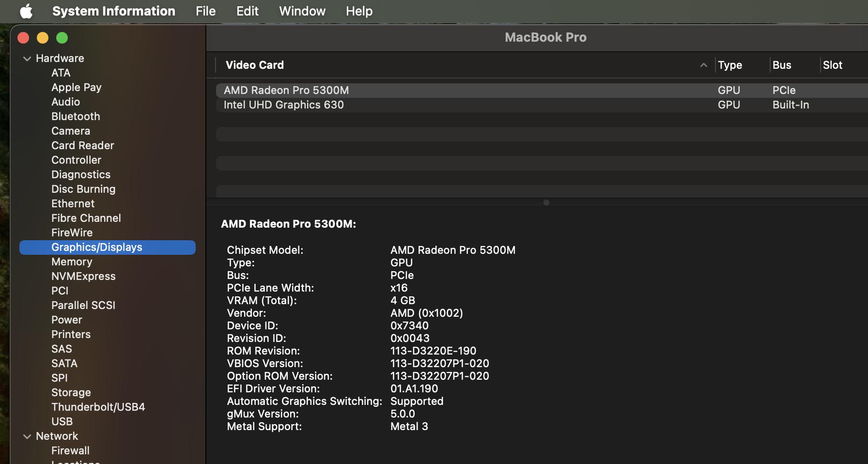Zoom the window with the green button
Screen dimensions: 868x464
pyautogui.click(x=62, y=38)
